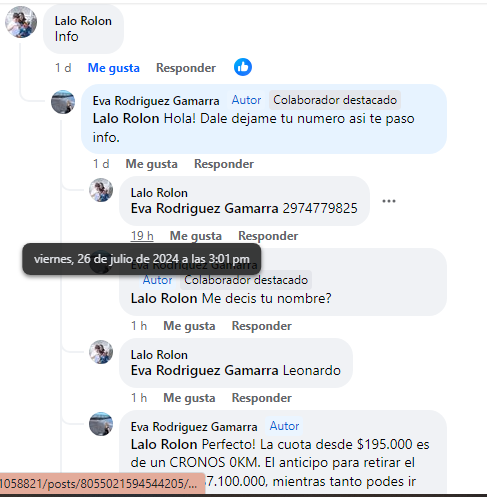Click the 19 h timestamp link
This screenshot has height=497, width=487.
coord(142,236)
